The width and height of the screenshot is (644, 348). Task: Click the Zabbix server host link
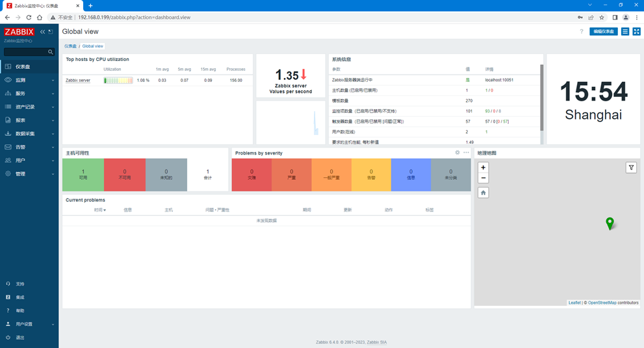(x=78, y=81)
